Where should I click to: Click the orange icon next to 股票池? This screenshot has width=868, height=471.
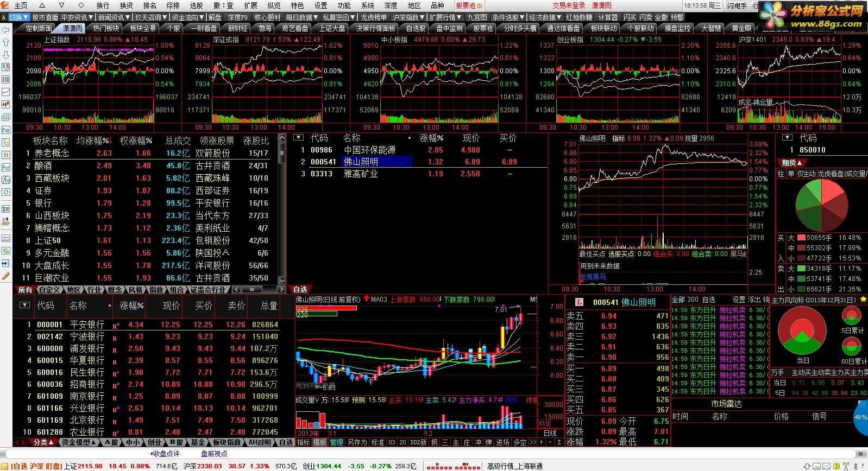click(479, 5)
